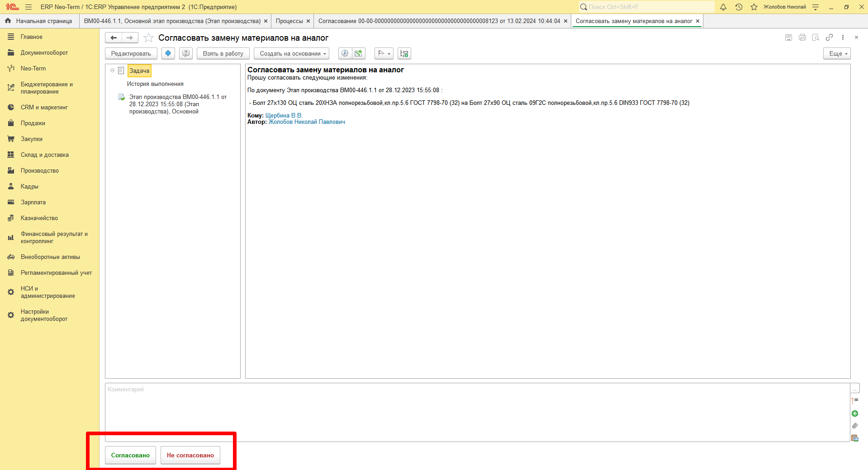This screenshot has height=470, width=868.
Task: Click into the Комментарий text field
Action: coord(478,412)
